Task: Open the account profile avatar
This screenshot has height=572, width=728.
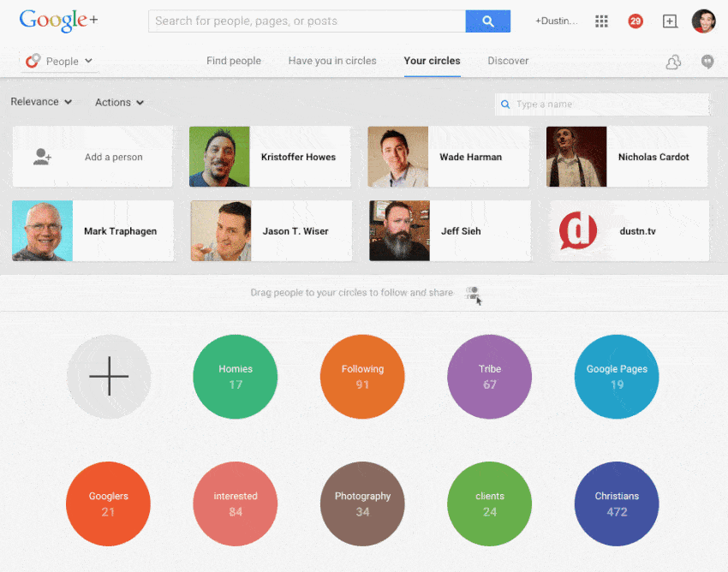Action: (x=703, y=21)
